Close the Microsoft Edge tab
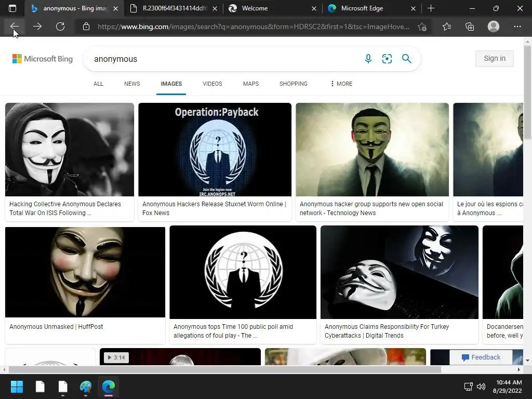Image resolution: width=532 pixels, height=399 pixels. click(413, 8)
